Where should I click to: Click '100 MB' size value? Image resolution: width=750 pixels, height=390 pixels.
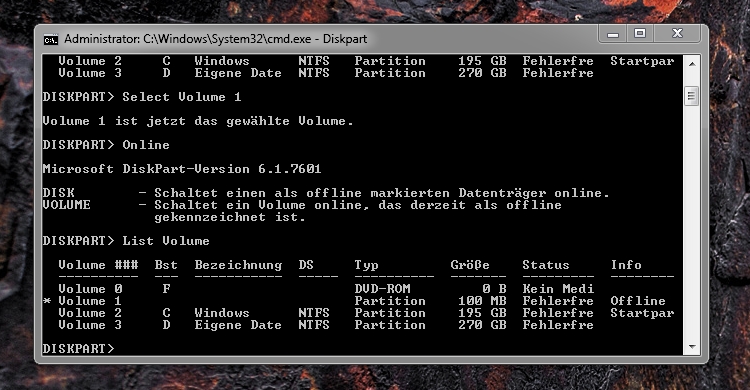tap(482, 301)
